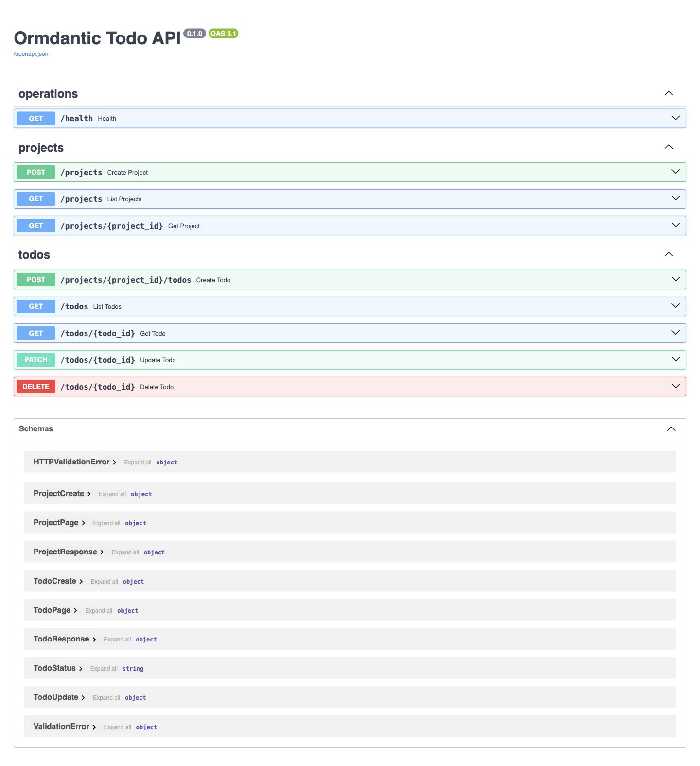
Task: Click Expand all for ProjectPage
Action: (106, 523)
